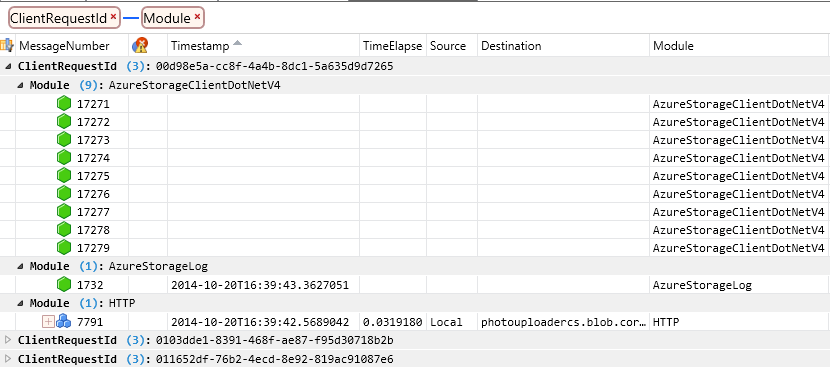The height and width of the screenshot is (367, 830).
Task: Select message number 17271
Action: tap(93, 104)
